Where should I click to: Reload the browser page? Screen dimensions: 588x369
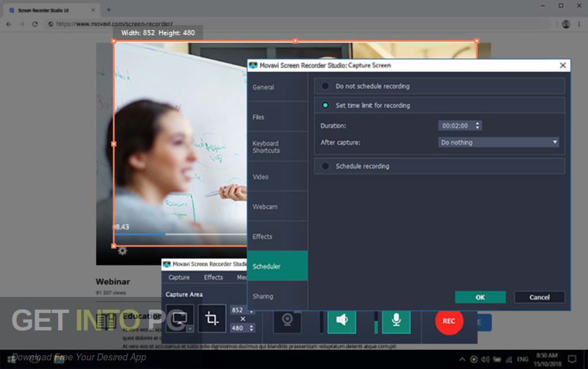pos(35,24)
